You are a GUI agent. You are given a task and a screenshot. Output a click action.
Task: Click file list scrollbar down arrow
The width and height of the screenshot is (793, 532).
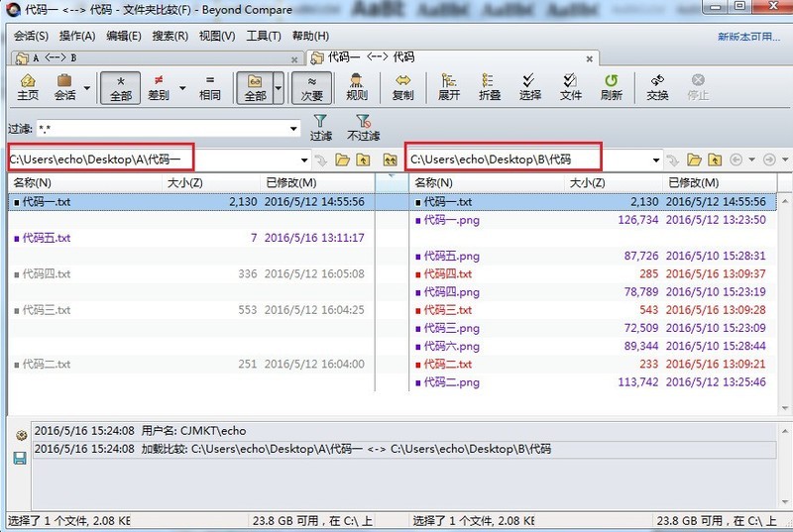coord(785,408)
